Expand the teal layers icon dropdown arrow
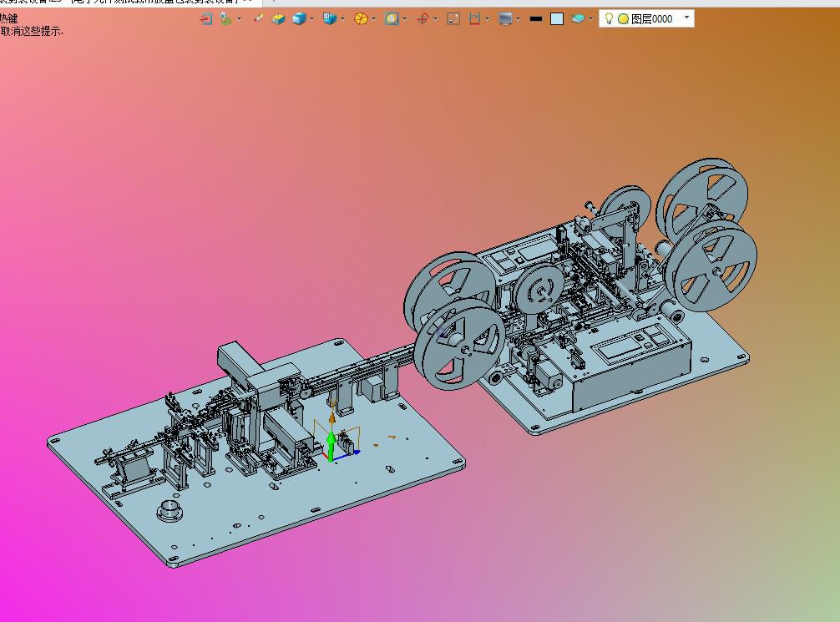Image resolution: width=840 pixels, height=622 pixels. (x=591, y=18)
